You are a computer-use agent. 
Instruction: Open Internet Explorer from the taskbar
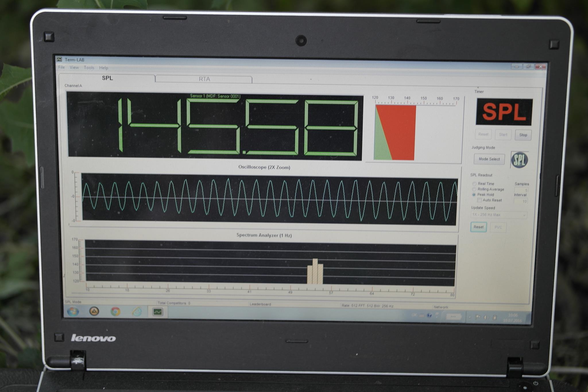tap(137, 312)
